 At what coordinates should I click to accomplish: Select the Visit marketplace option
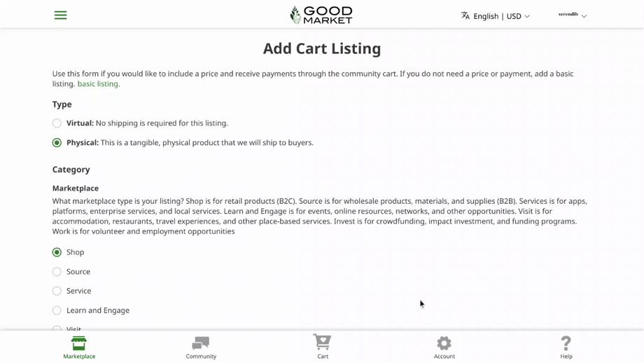point(57,328)
